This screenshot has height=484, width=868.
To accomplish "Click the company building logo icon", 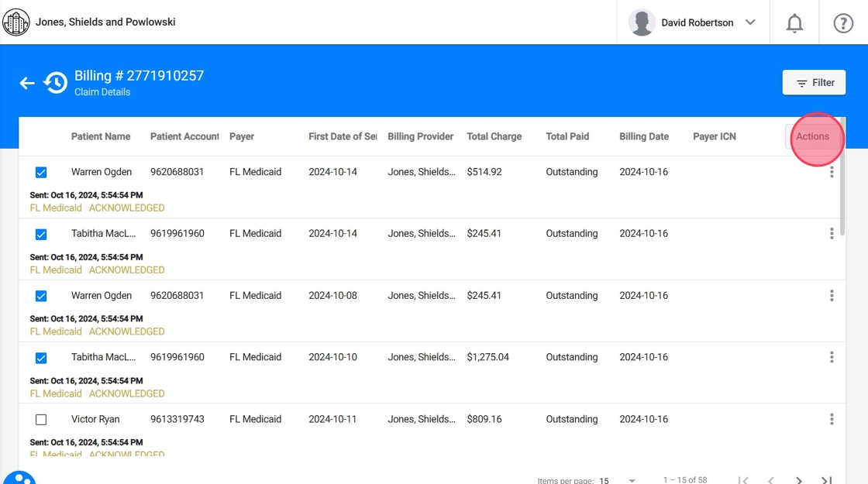I will click(x=16, y=22).
